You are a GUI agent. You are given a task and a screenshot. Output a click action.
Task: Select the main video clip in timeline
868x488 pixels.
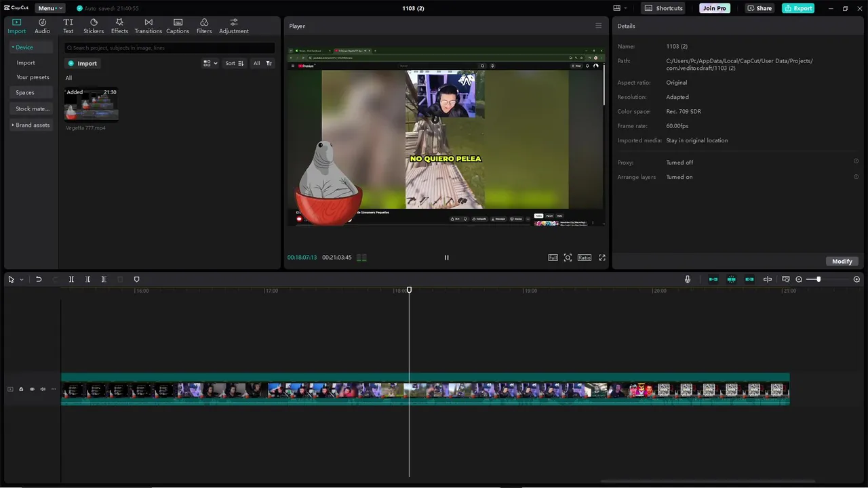(425, 389)
